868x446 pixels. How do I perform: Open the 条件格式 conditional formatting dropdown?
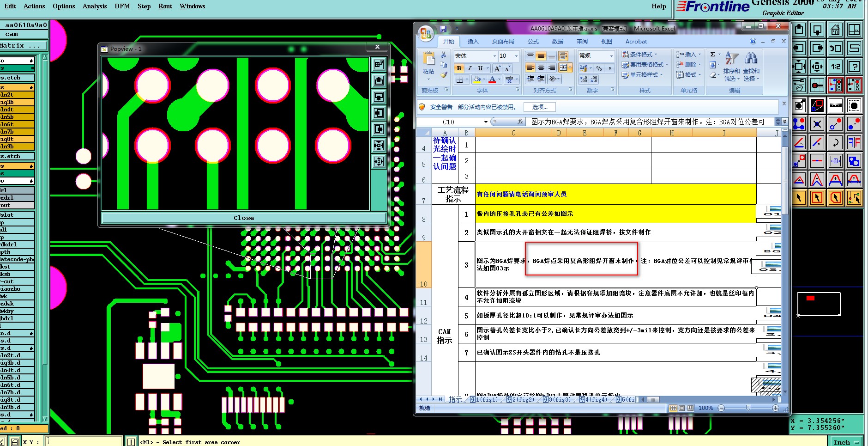tap(640, 55)
